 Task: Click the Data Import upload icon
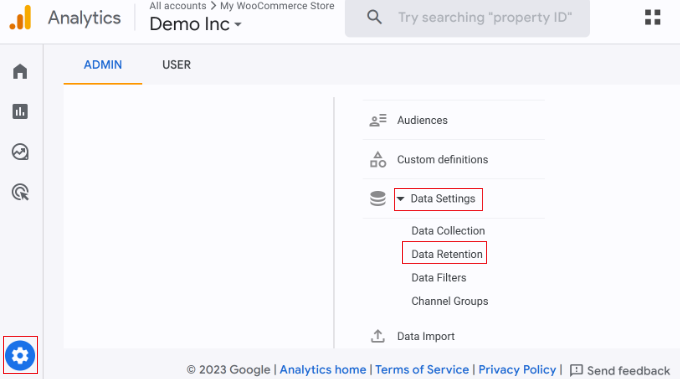click(378, 336)
